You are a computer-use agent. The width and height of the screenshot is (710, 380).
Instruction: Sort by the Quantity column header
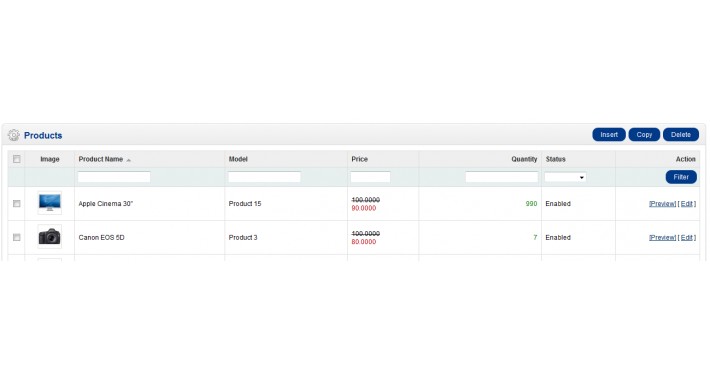click(x=524, y=159)
